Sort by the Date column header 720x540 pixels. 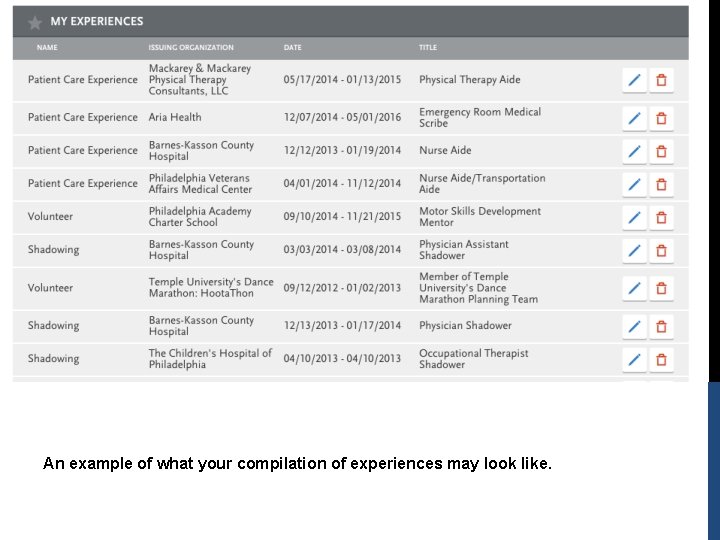pyautogui.click(x=292, y=48)
